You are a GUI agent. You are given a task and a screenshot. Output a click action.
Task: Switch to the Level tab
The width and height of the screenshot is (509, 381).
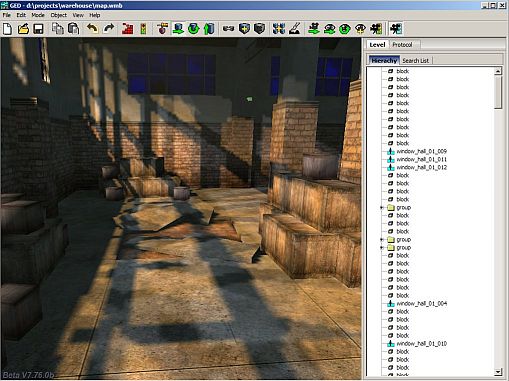(x=377, y=44)
